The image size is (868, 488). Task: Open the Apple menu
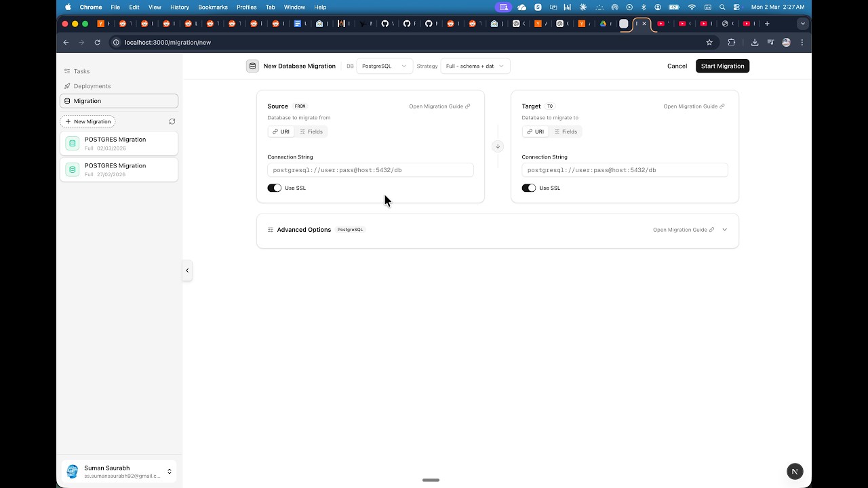click(68, 7)
